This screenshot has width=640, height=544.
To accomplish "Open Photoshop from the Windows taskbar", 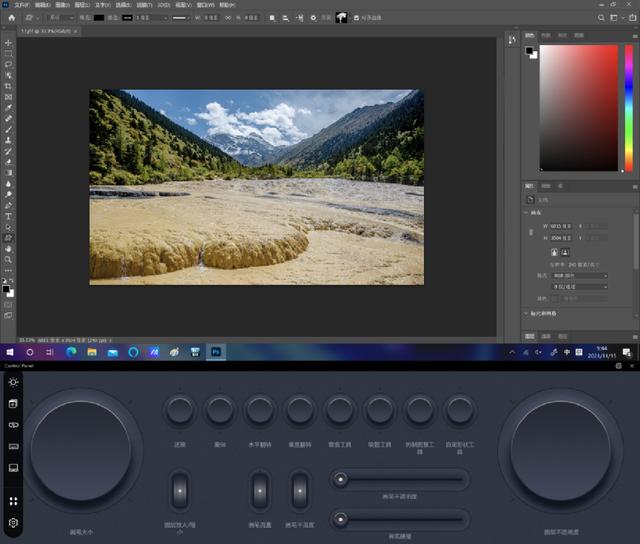I will point(216,352).
